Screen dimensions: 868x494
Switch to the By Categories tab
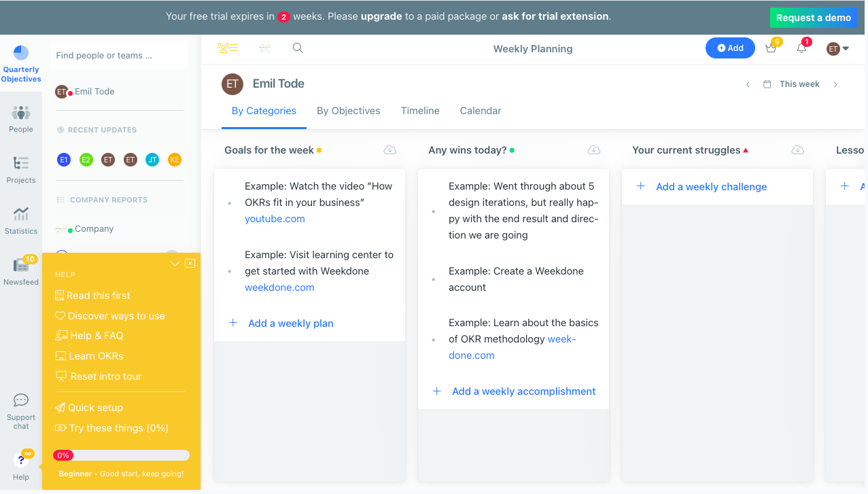pyautogui.click(x=264, y=111)
